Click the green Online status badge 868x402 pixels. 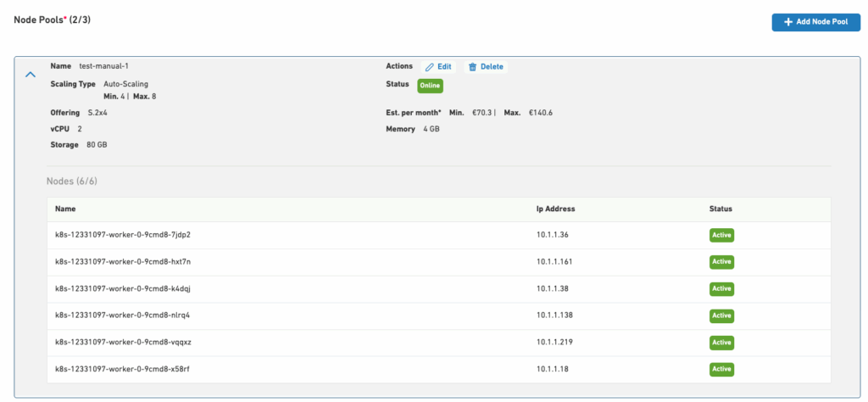pyautogui.click(x=430, y=86)
